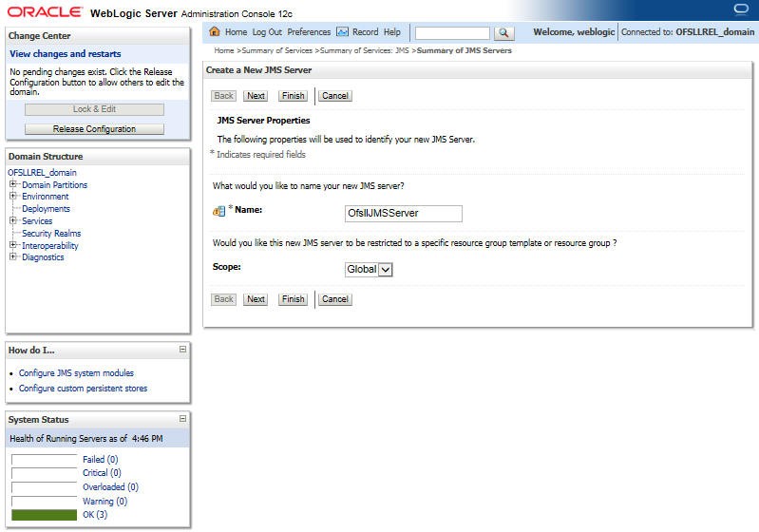The height and width of the screenshot is (532, 759).
Task: Click the toolbar search text box
Action: pyautogui.click(x=452, y=32)
